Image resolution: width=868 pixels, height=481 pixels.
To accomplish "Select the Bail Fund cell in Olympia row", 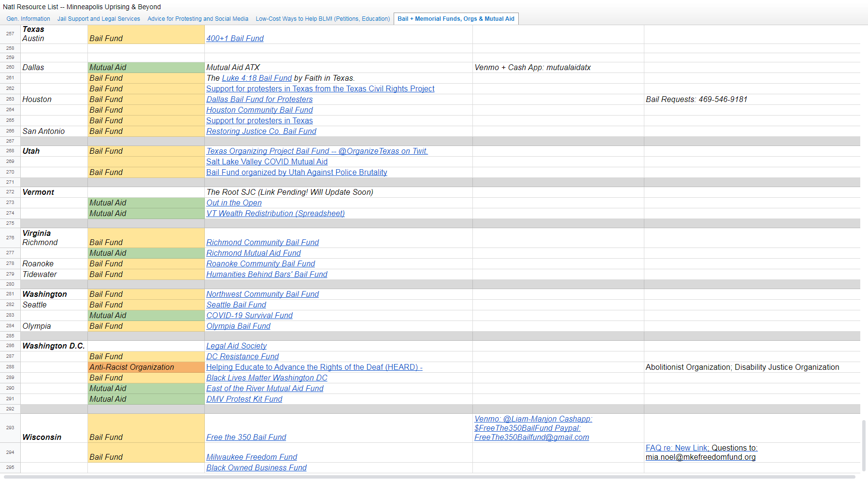I will pos(146,326).
